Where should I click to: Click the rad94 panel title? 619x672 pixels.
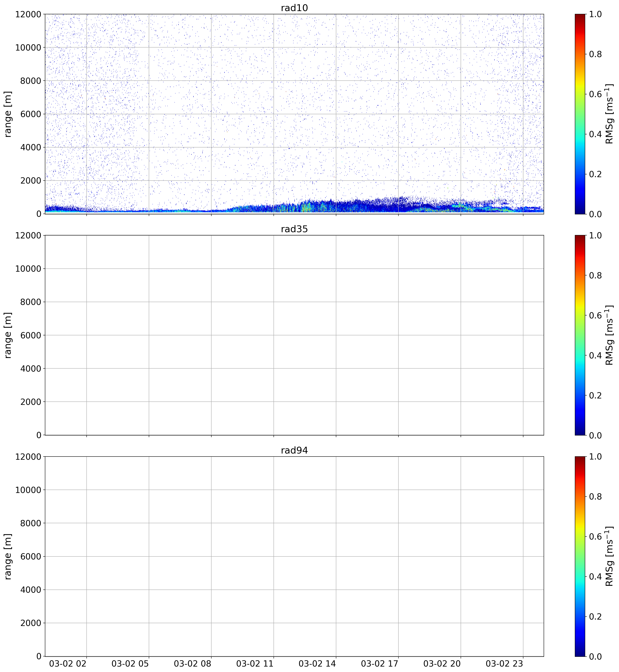294,451
